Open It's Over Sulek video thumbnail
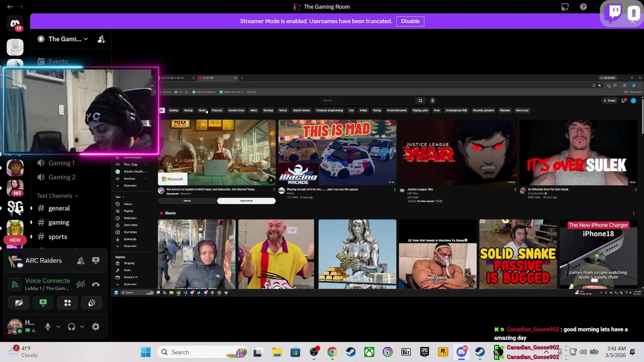644x362 pixels. click(x=578, y=152)
